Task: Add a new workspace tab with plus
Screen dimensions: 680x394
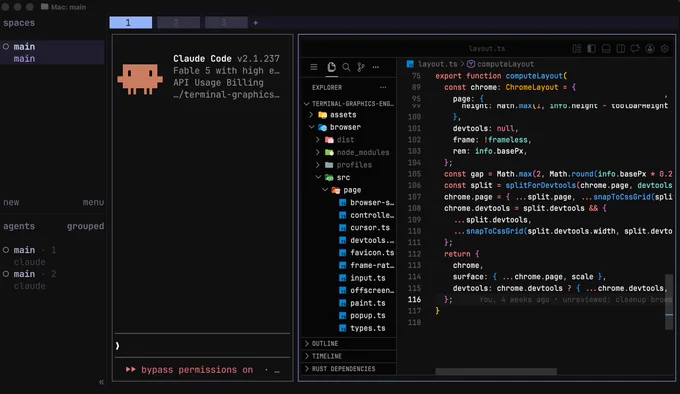Action: pyautogui.click(x=256, y=23)
